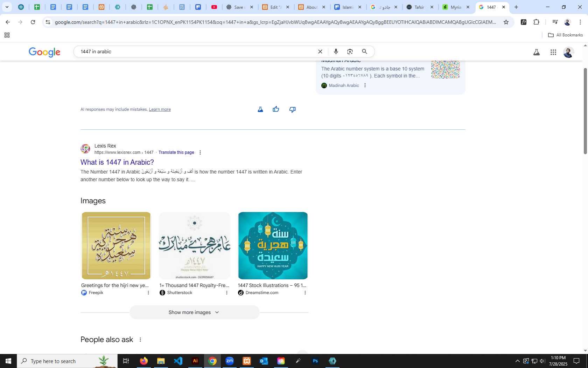Open What is 1447 in Arabic? result
This screenshot has height=368, width=588.
pyautogui.click(x=117, y=162)
